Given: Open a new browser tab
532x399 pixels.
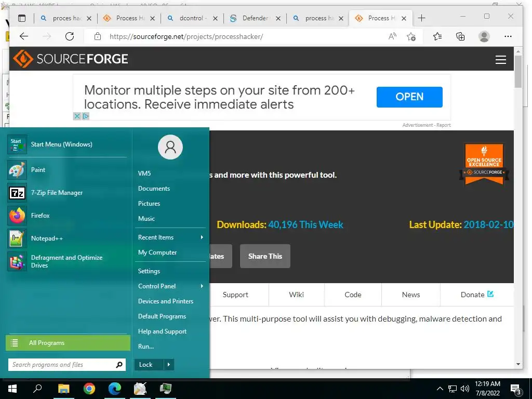Looking at the screenshot, I should point(421,18).
